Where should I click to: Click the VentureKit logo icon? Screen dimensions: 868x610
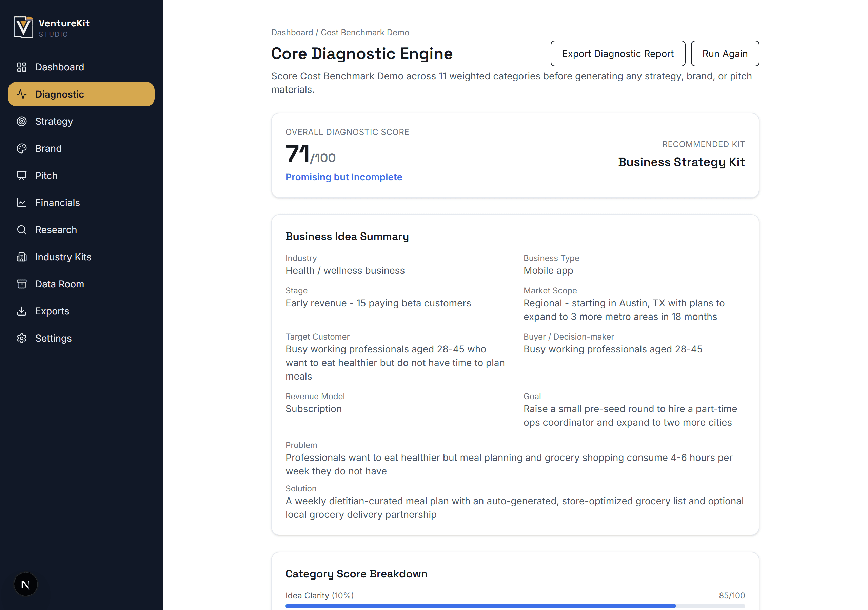(x=23, y=27)
